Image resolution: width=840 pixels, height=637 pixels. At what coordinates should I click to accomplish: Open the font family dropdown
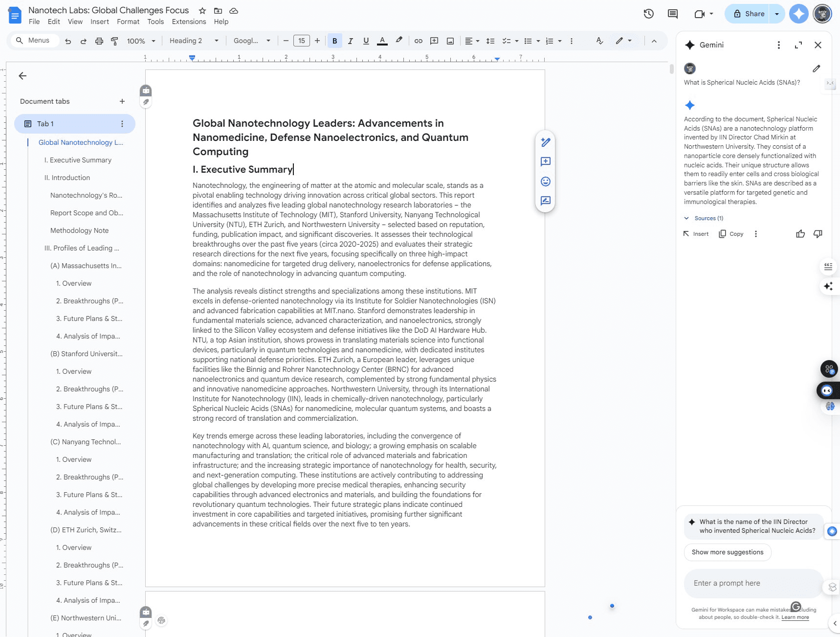[252, 41]
